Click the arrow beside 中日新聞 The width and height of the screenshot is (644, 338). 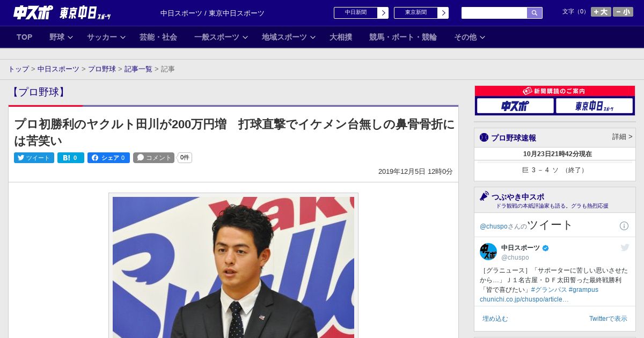click(x=383, y=13)
